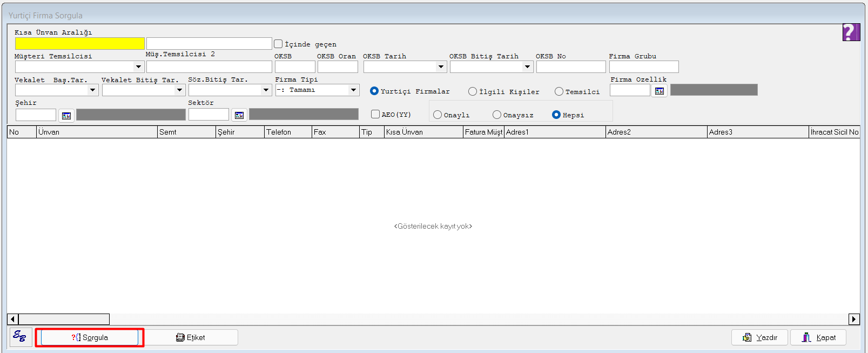Select the Temsilci radio option

click(x=559, y=91)
